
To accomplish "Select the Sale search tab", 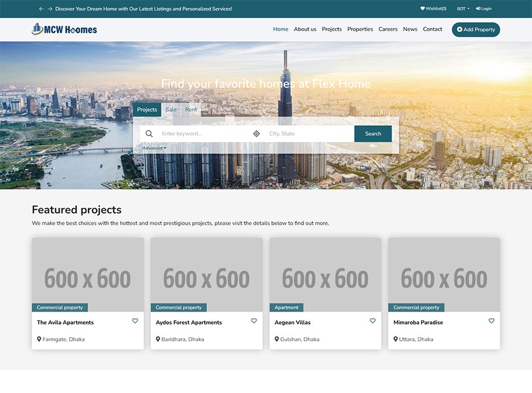I will coord(171,109).
